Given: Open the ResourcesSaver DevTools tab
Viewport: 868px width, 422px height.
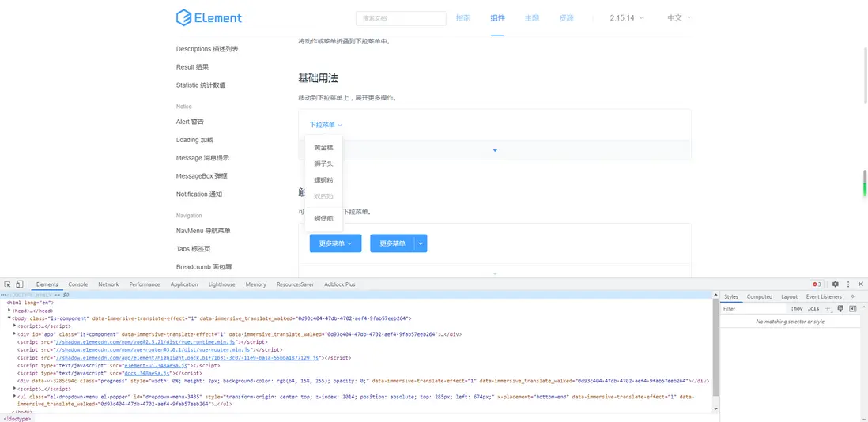Looking at the screenshot, I should (x=295, y=284).
